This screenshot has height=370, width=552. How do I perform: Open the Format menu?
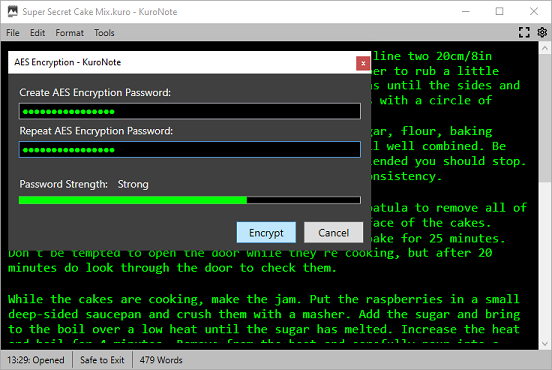tap(70, 33)
